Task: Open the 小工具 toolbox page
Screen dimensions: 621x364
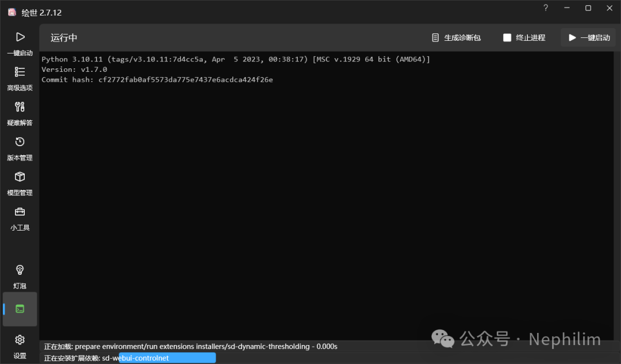Action: (x=20, y=219)
